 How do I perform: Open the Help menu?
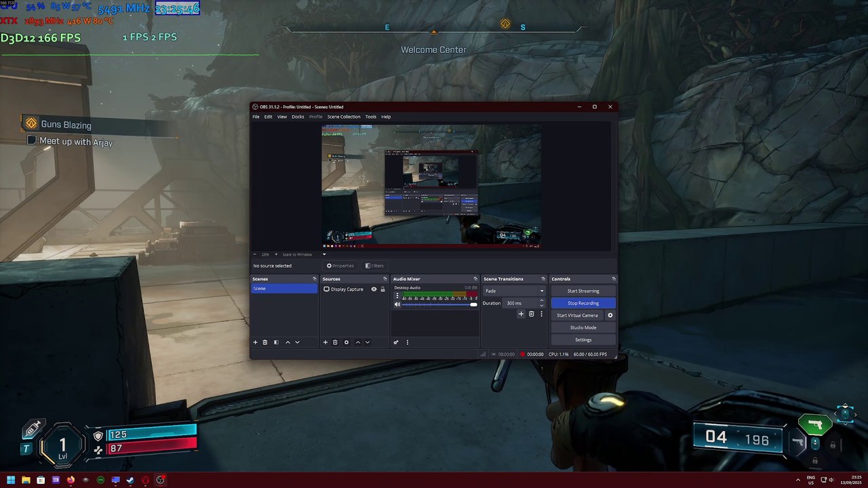coord(386,117)
